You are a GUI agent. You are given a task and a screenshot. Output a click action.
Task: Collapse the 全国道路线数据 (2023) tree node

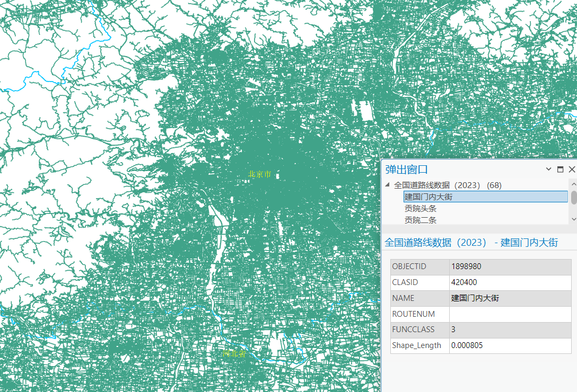387,184
